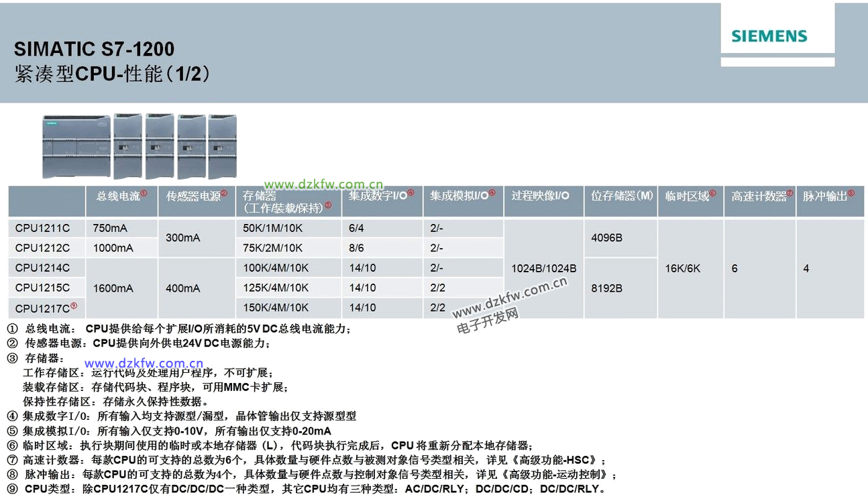This screenshot has height=501, width=868.
Task: Click the 300mA sensor power cell
Action: (x=197, y=238)
